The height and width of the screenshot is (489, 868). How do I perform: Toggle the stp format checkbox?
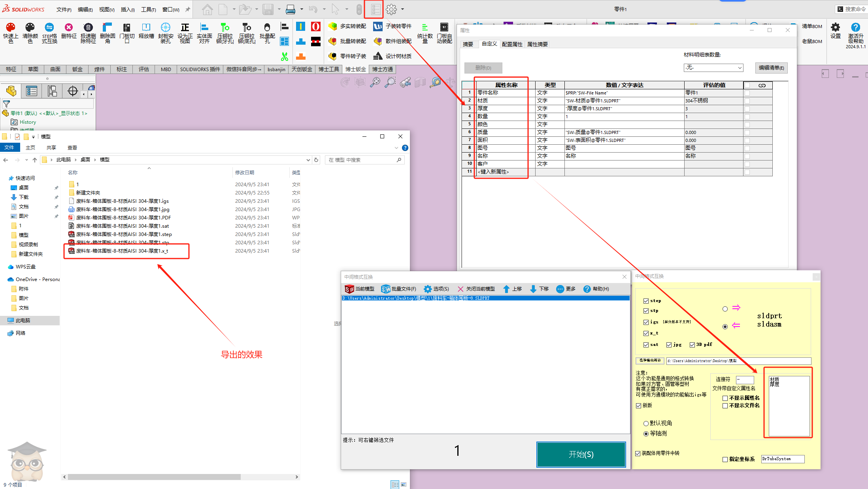(646, 311)
